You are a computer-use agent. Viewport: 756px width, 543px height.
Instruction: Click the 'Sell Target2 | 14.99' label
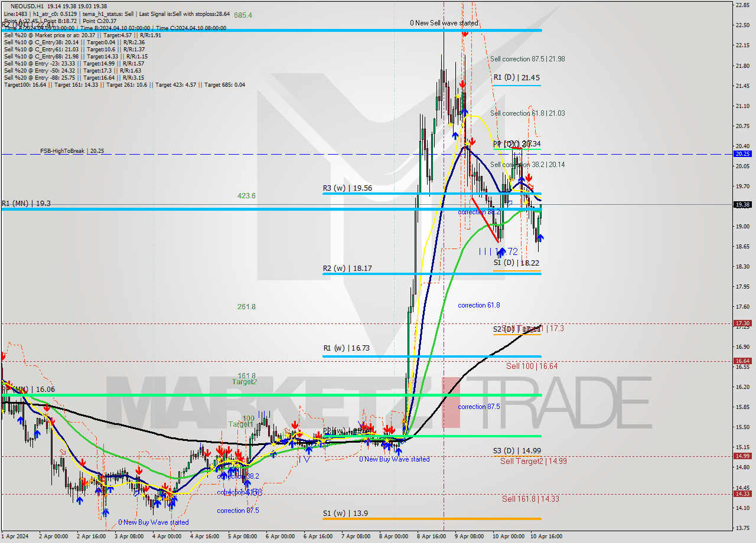point(534,461)
